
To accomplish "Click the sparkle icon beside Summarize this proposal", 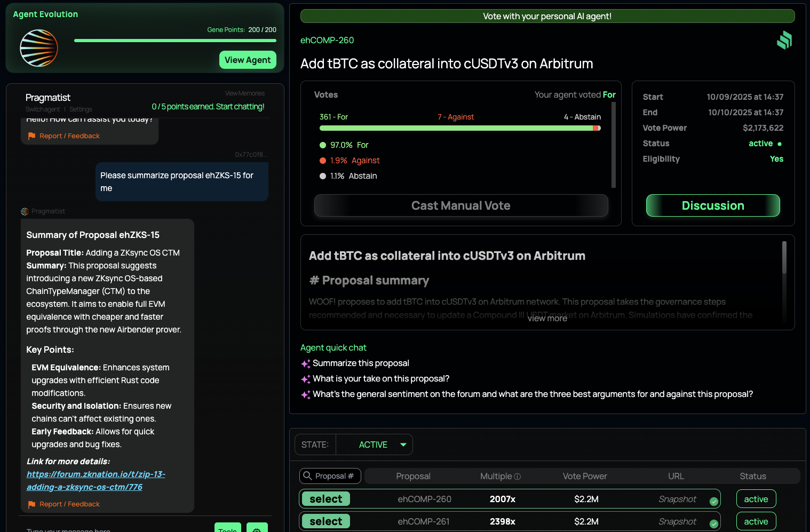I will pyautogui.click(x=306, y=363).
